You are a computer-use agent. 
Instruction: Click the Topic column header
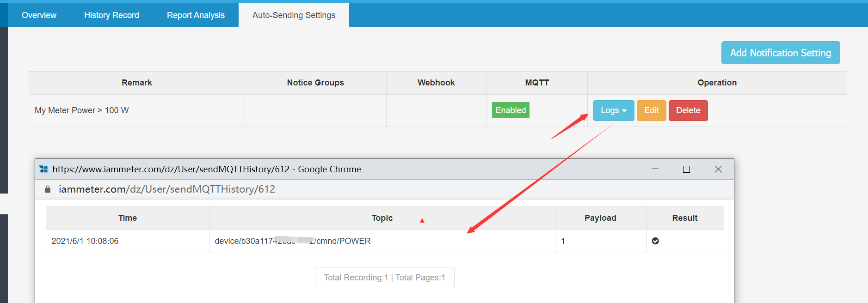coord(382,218)
